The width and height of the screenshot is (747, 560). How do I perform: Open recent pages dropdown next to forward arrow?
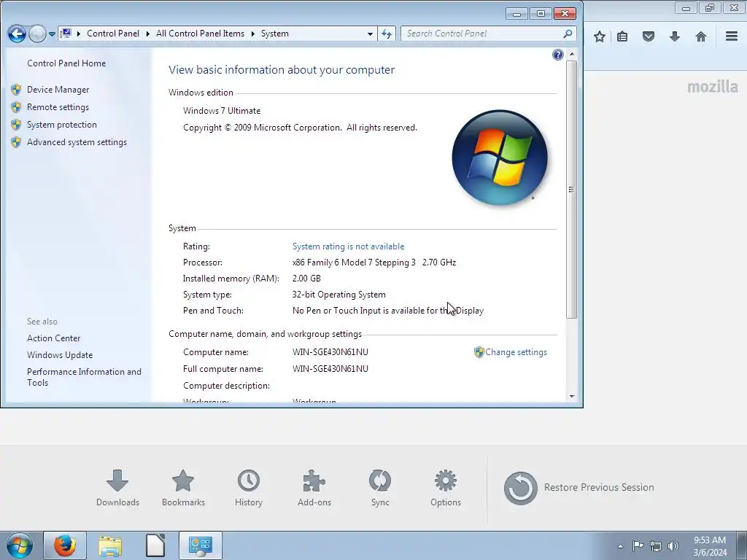click(x=52, y=34)
